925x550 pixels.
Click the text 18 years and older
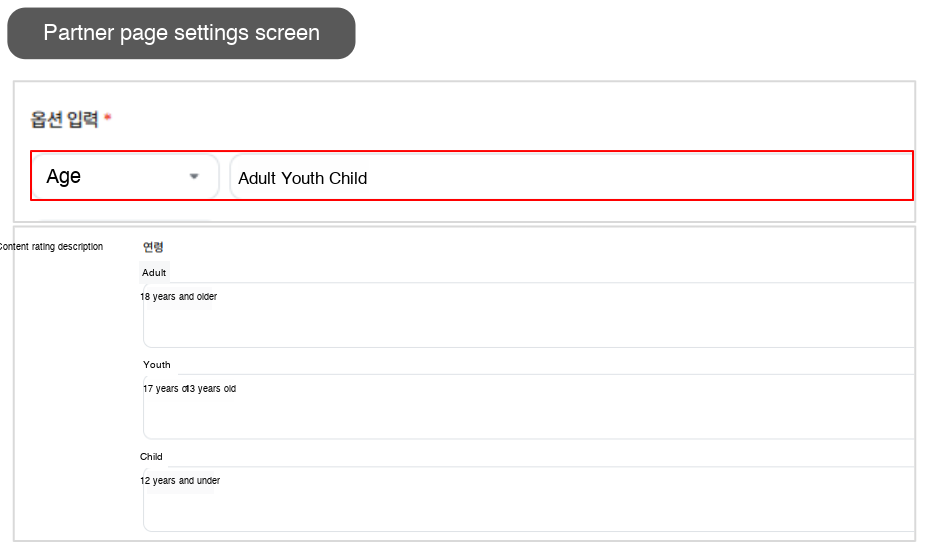click(x=179, y=297)
